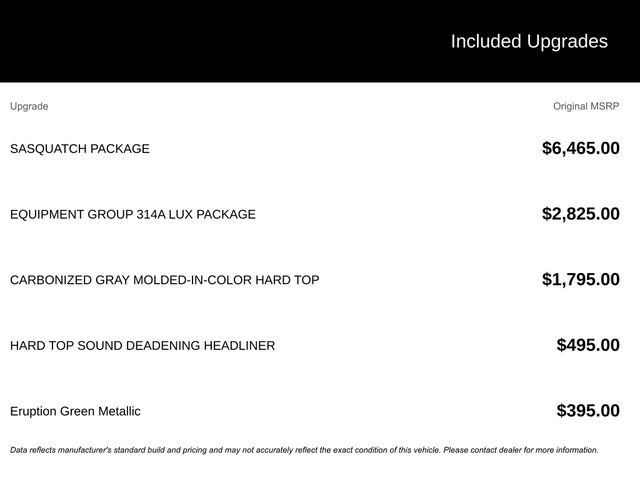Click the Upgrade column header

[29, 106]
